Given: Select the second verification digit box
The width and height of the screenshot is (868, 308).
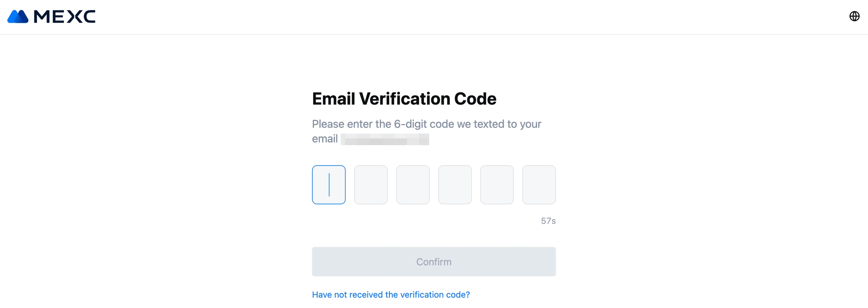Looking at the screenshot, I should [x=371, y=185].
